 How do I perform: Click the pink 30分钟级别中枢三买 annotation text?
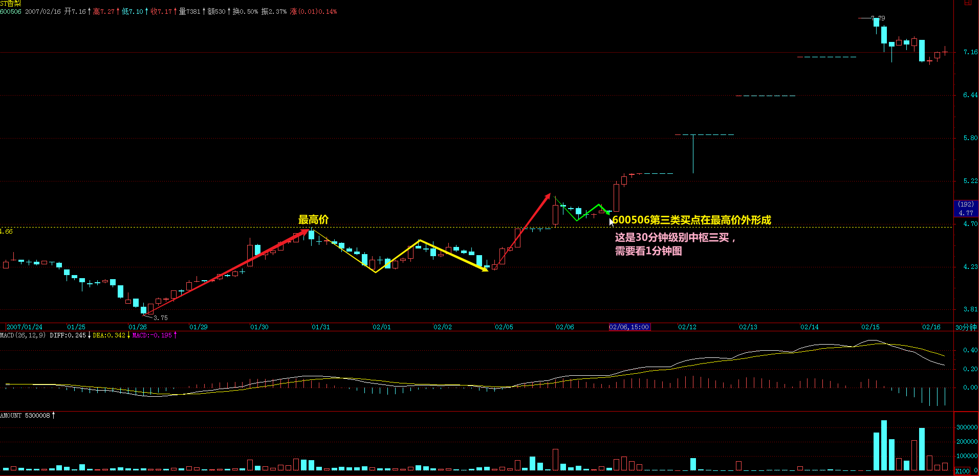tap(675, 238)
